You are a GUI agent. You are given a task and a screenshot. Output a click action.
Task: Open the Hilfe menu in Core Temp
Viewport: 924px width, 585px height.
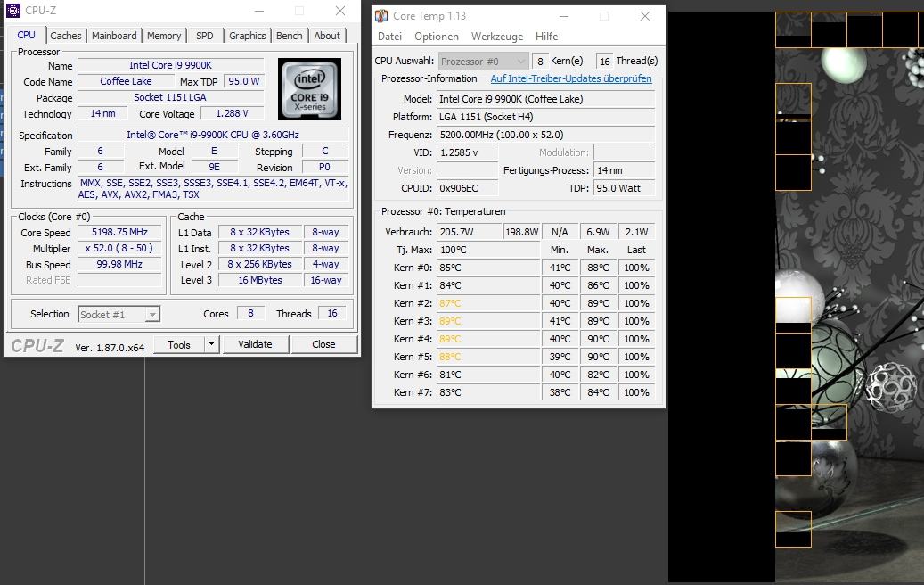pos(546,37)
